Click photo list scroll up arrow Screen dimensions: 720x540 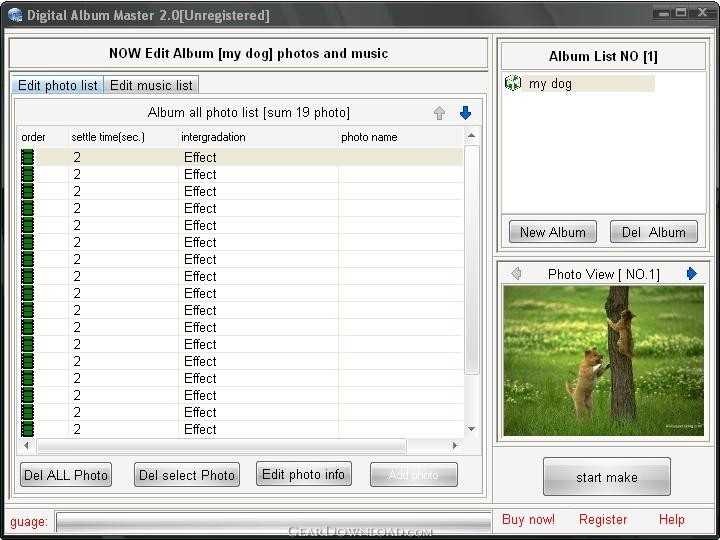pyautogui.click(x=471, y=136)
